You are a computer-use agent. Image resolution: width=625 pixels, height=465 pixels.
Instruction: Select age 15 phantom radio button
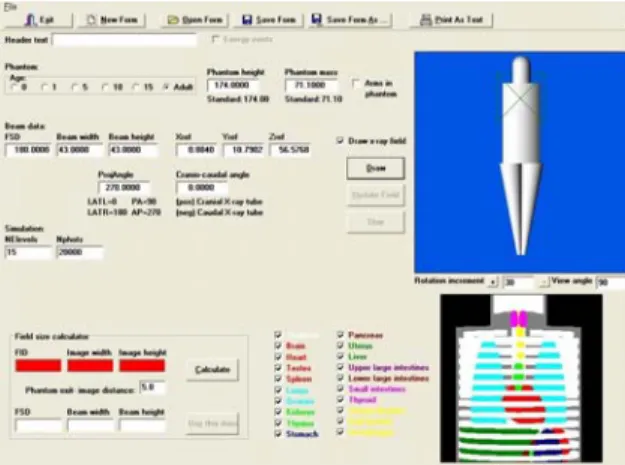click(x=136, y=87)
